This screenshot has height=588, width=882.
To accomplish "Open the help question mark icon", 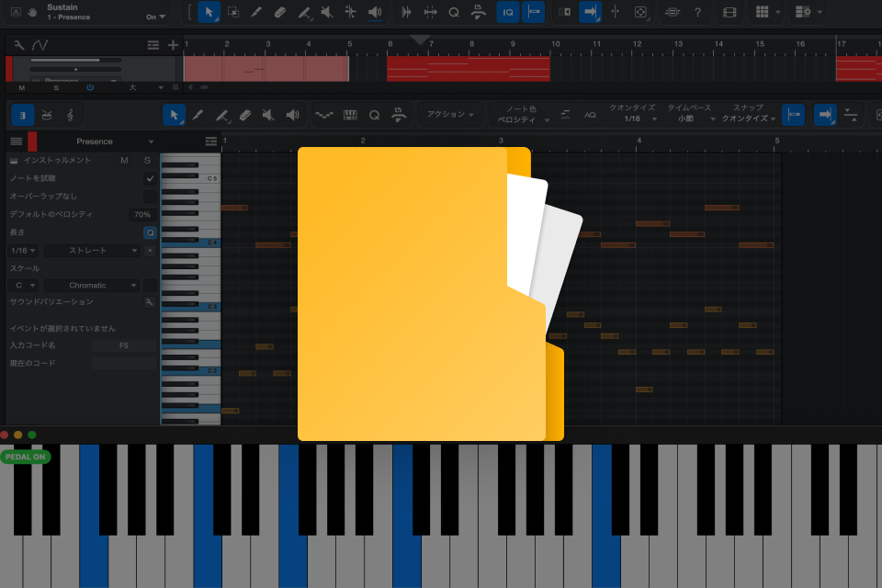I will pos(697,12).
